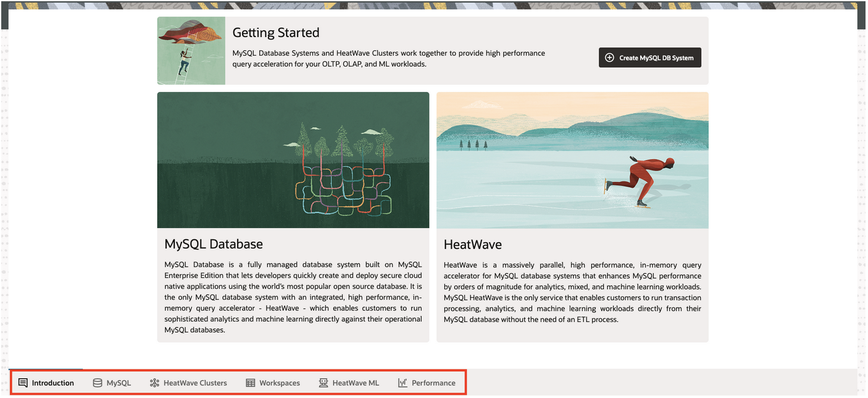
Task: Click the HeatWave skater illustration
Action: (x=572, y=160)
